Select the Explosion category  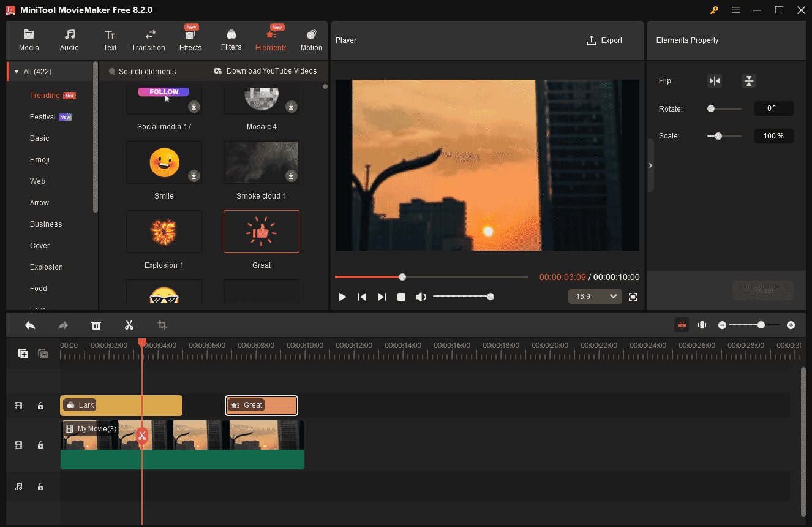(x=47, y=267)
